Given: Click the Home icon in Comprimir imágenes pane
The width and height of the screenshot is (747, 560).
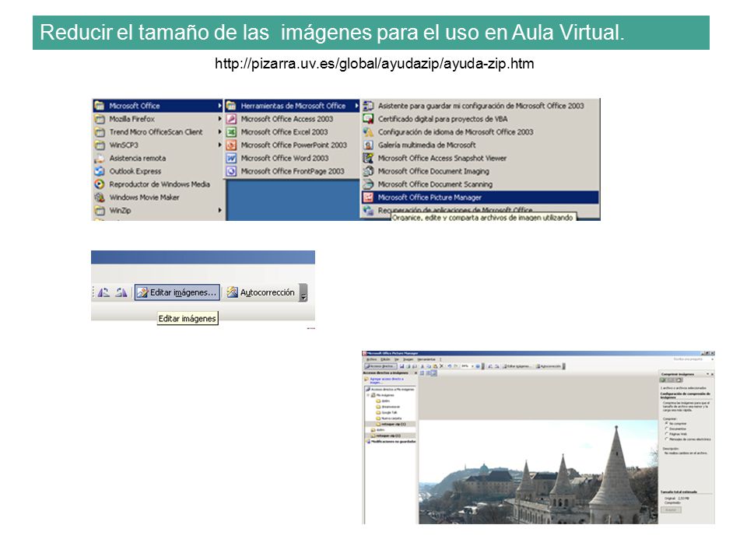Looking at the screenshot, I should [x=679, y=380].
